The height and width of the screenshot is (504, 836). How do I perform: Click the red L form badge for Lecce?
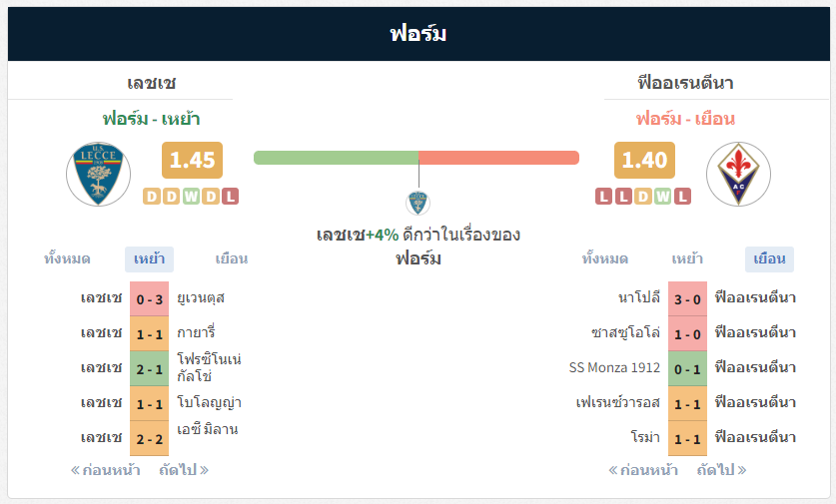231,197
